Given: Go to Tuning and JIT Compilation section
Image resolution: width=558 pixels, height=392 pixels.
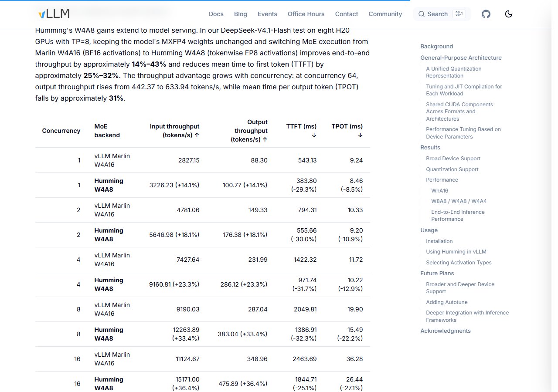Looking at the screenshot, I should pos(464,90).
